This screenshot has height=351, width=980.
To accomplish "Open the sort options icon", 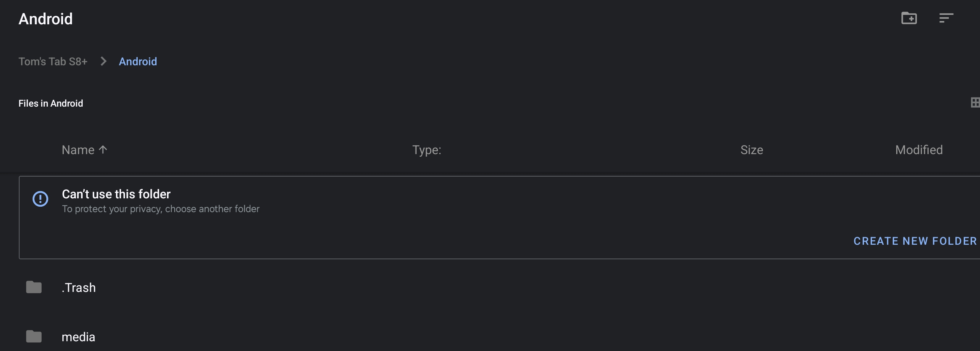I will pos(946,18).
